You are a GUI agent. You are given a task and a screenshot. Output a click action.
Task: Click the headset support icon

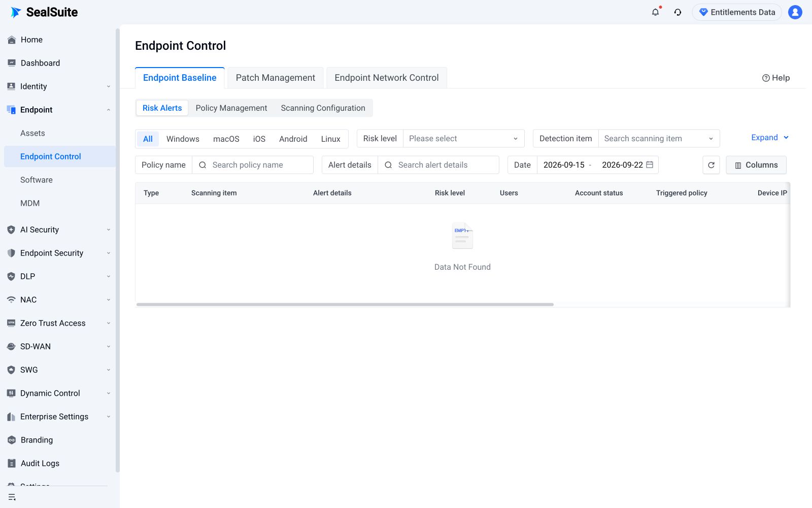click(678, 12)
